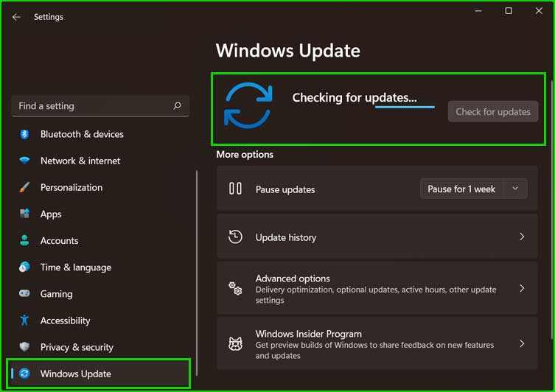Open Network & internet settings
The image size is (555, 392).
(100, 161)
